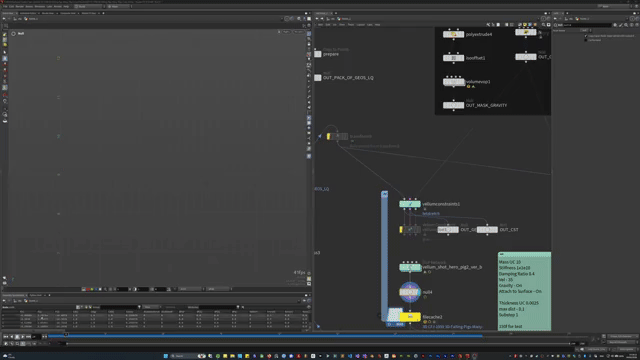Select the faded transform node
This screenshot has width=640, height=360.
click(337, 136)
